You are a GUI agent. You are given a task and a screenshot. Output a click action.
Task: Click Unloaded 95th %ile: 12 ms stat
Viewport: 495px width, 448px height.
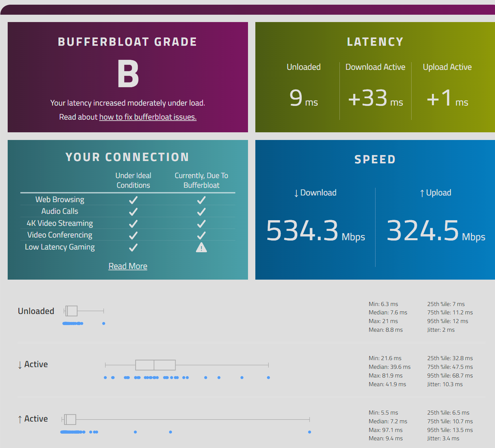[448, 321]
